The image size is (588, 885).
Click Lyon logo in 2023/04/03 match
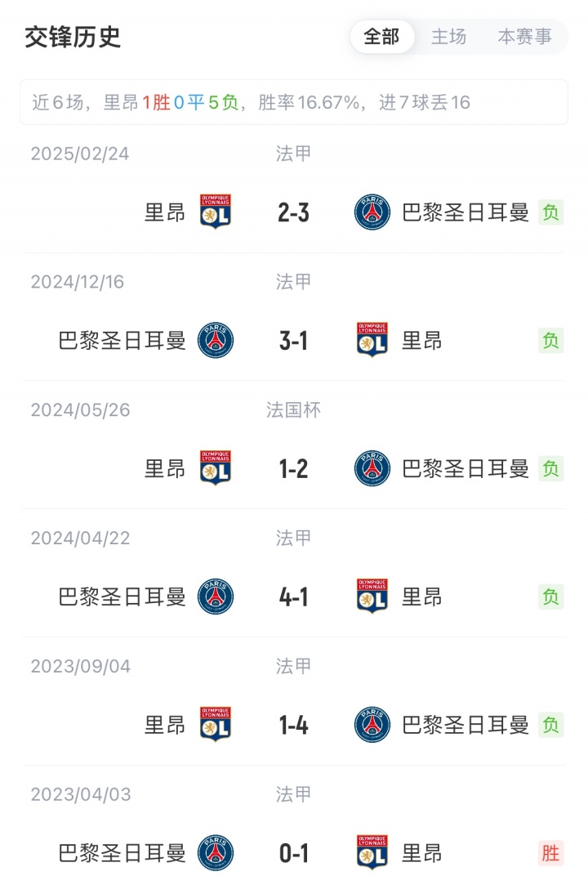(x=372, y=853)
